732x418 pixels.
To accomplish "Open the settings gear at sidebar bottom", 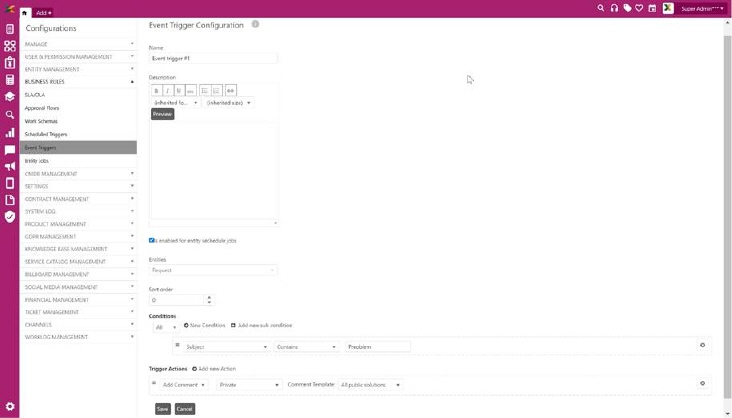I will 10,407.
